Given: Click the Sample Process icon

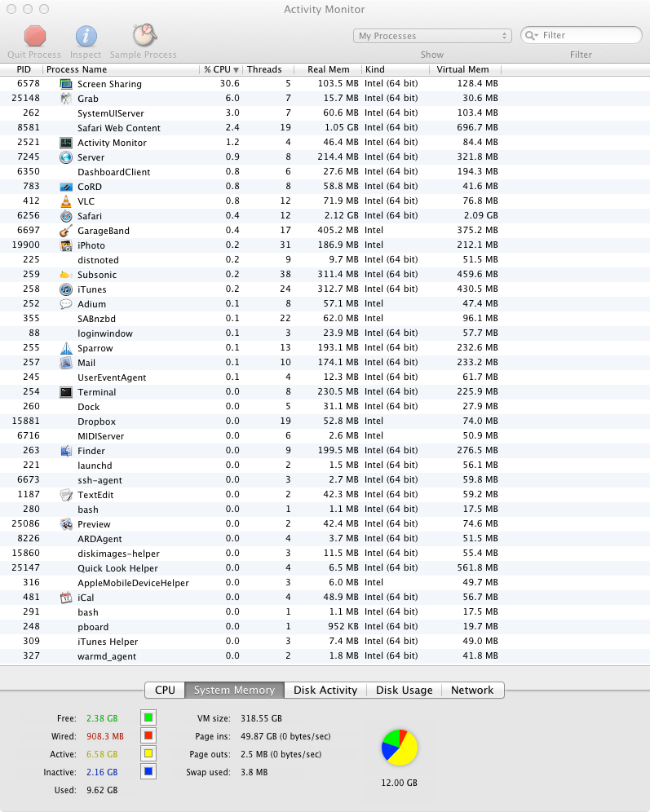Looking at the screenshot, I should [144, 35].
